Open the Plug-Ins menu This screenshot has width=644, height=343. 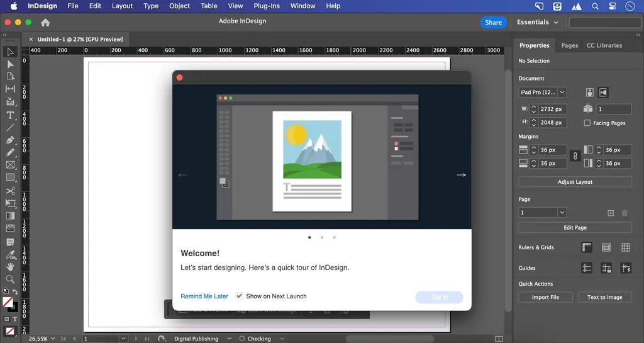267,6
